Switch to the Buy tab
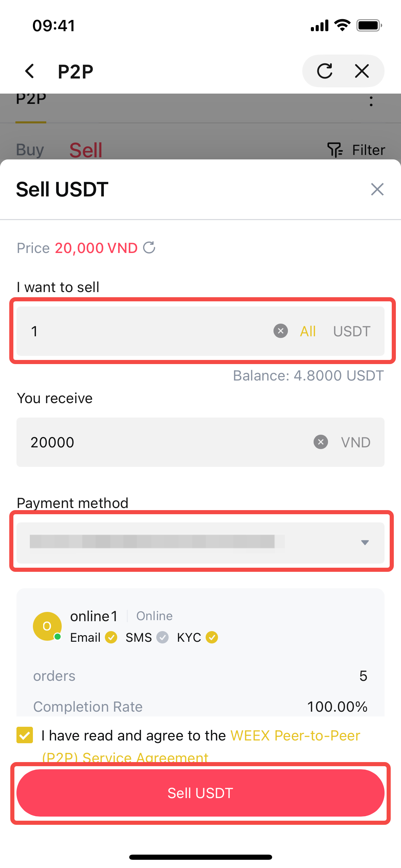The image size is (401, 868). 30,150
